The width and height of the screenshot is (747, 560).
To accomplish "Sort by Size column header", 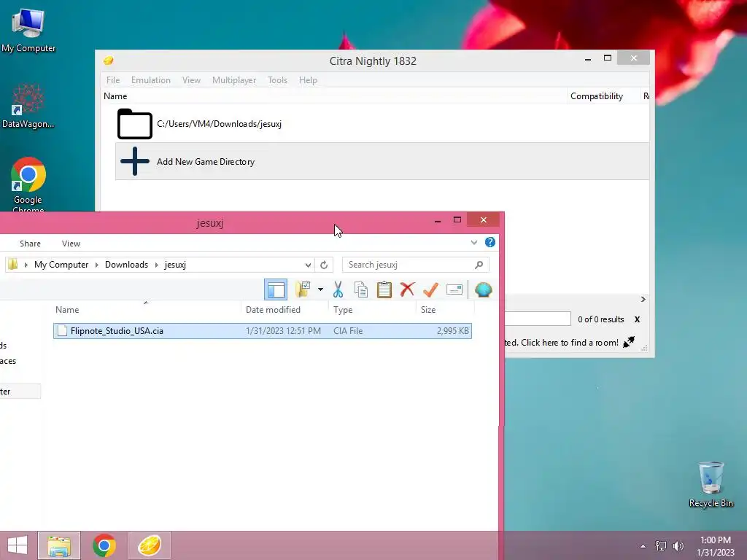I will pos(427,310).
